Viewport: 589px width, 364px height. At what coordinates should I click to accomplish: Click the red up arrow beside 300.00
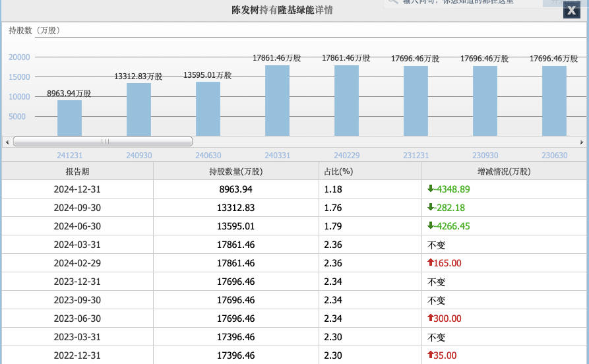click(x=431, y=318)
